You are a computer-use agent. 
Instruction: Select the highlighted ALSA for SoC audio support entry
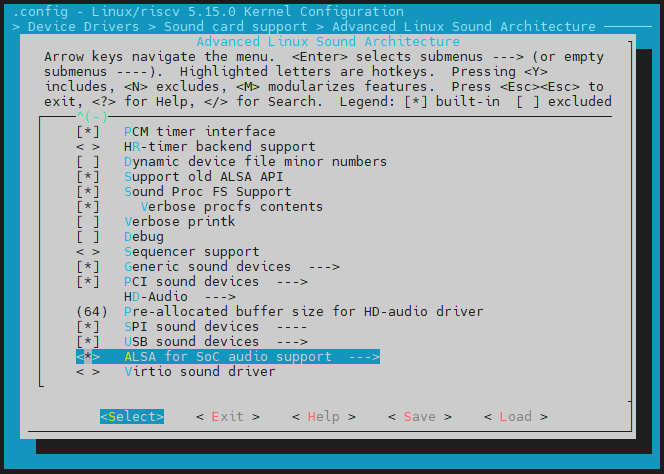pos(228,357)
